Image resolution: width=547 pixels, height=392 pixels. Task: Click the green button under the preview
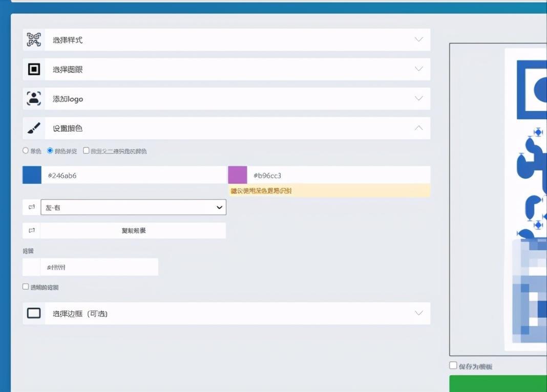(498, 384)
